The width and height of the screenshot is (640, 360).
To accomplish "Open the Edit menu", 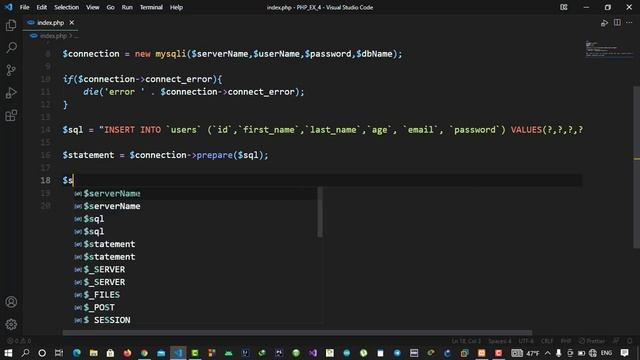I will tap(42, 7).
